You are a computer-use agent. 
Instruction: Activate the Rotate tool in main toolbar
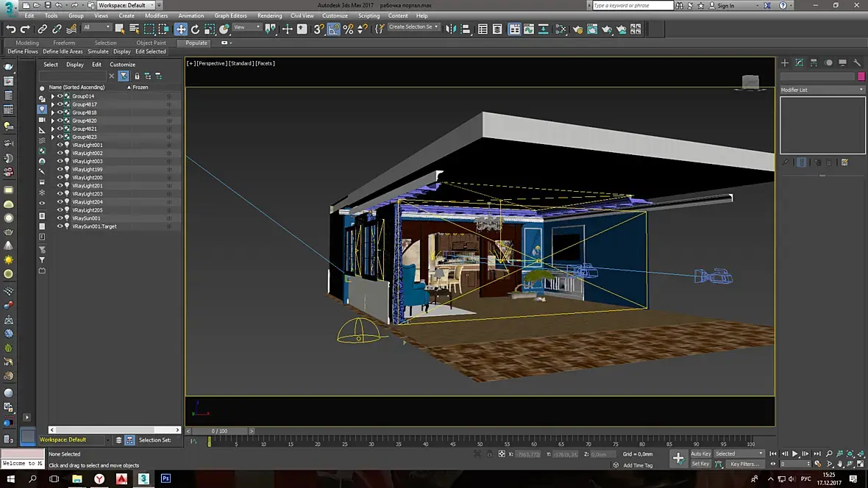(x=195, y=29)
